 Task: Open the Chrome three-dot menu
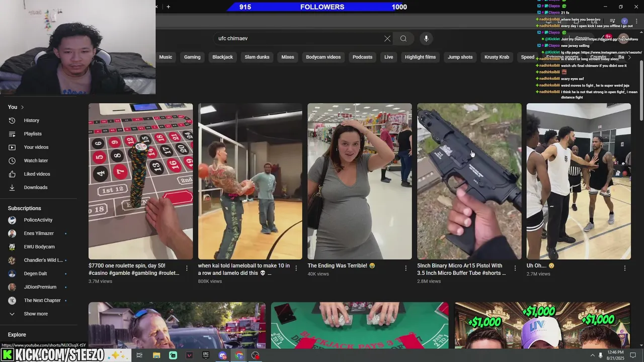click(635, 21)
